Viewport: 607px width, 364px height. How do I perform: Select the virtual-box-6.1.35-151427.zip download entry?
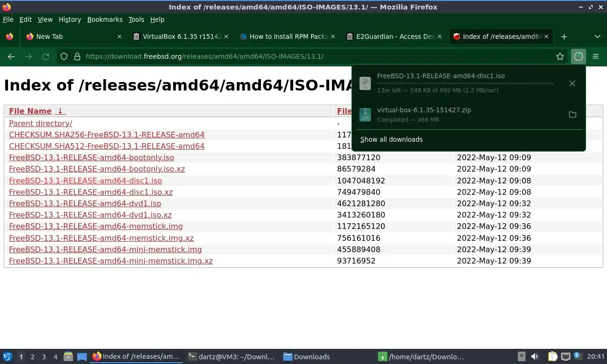click(424, 110)
